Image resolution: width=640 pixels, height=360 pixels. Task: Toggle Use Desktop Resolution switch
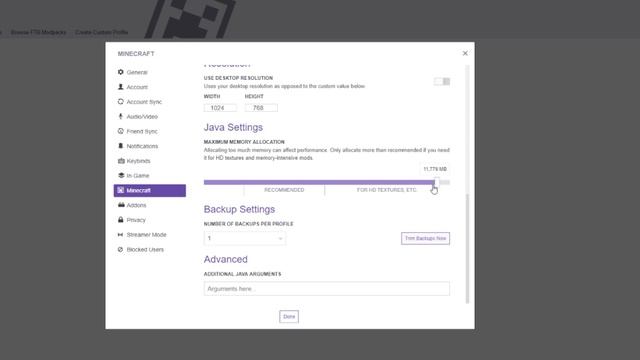[x=442, y=81]
